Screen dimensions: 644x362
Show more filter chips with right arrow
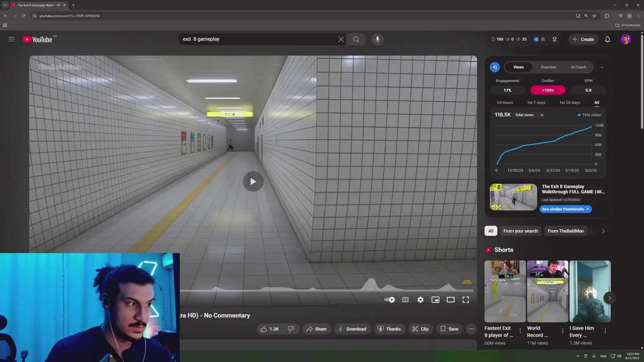click(603, 231)
